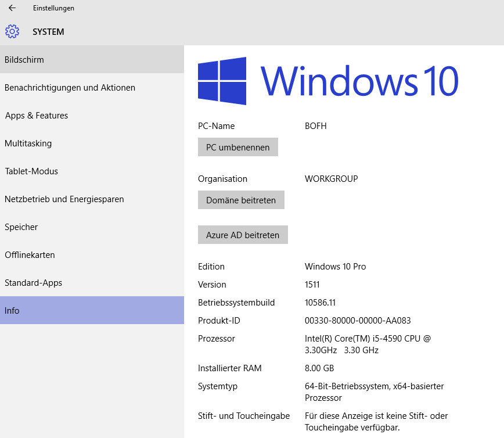Select the Speicher category
The image size is (504, 438).
pos(92,227)
